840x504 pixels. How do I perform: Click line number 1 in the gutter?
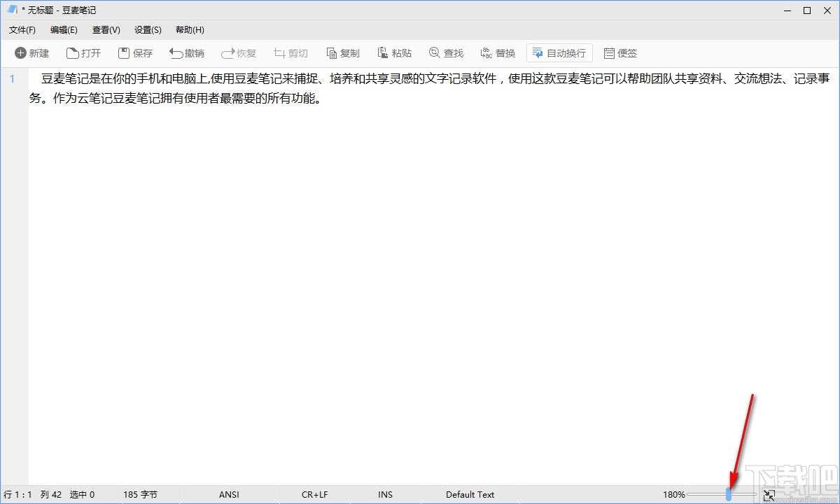tap(12, 79)
